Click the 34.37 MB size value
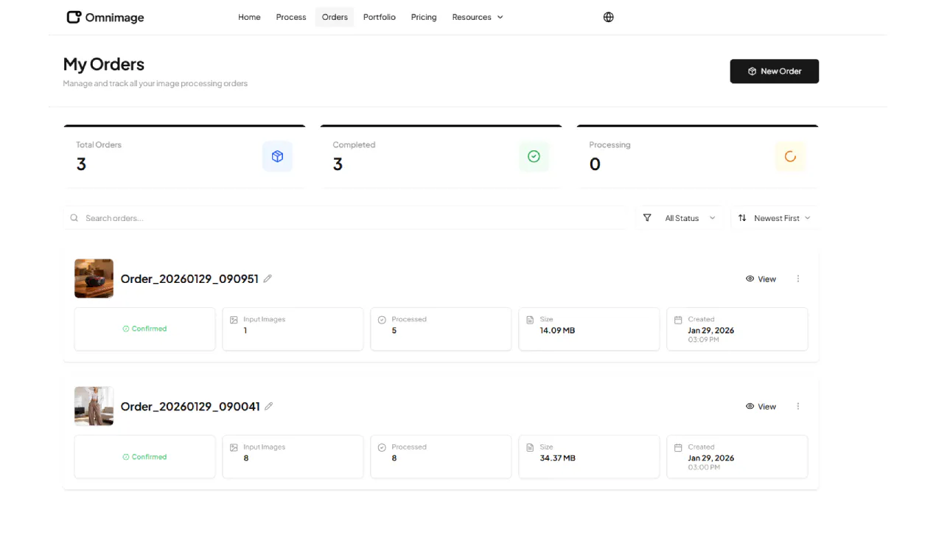Image resolution: width=936 pixels, height=560 pixels. click(558, 458)
